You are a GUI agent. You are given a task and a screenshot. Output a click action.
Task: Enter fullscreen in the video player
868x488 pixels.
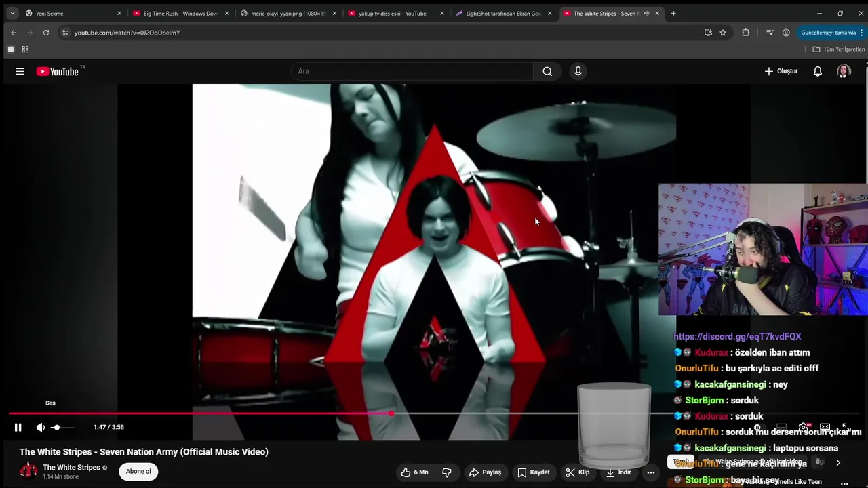pos(846,427)
